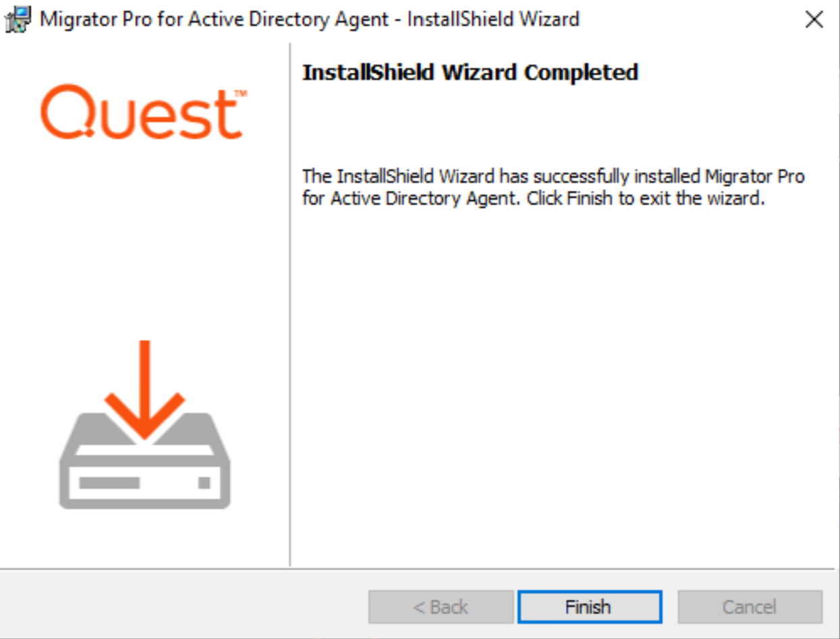The width and height of the screenshot is (840, 639).
Task: Click the Migrator Pro window title text
Action: coord(309,19)
